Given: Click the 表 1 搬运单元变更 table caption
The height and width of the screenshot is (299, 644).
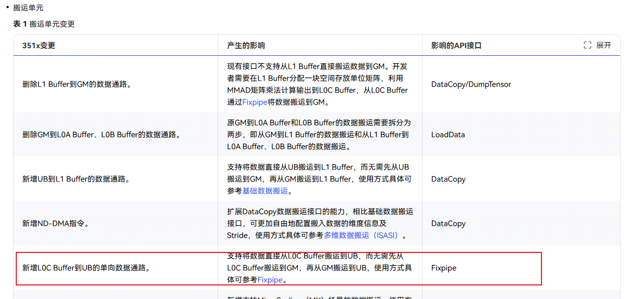Looking at the screenshot, I should 44,24.
